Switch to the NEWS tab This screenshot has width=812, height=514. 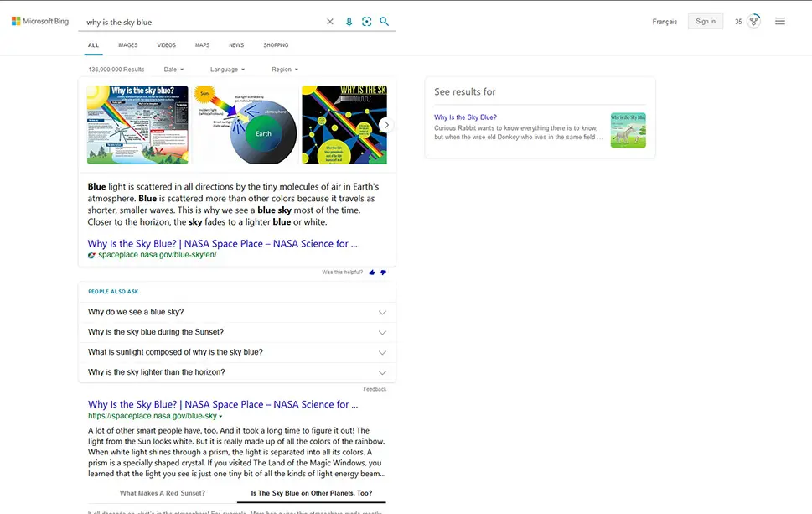point(236,45)
